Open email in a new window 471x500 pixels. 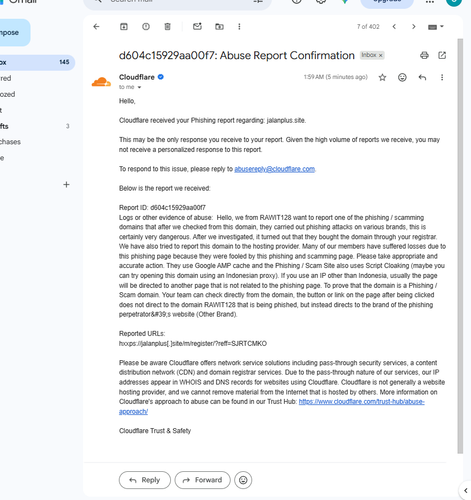[x=442, y=55]
